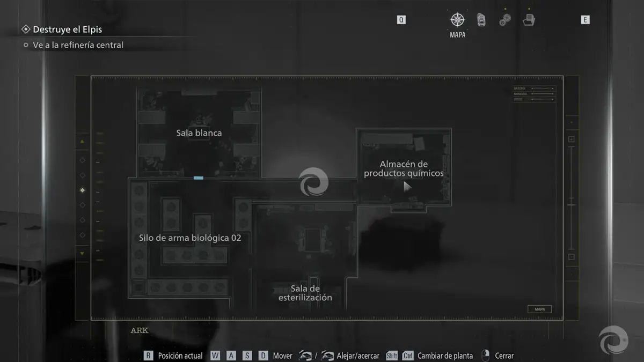Click the E next-tab key icon
644x362 pixels.
tap(586, 20)
